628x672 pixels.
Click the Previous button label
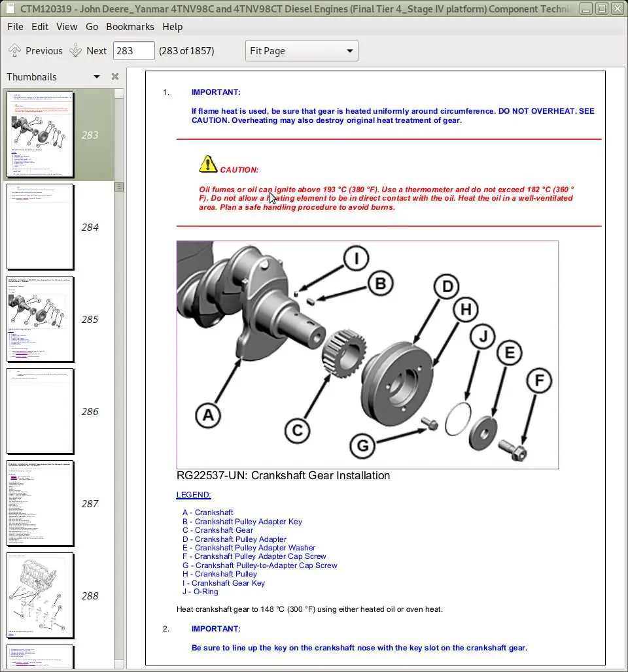[x=44, y=50]
